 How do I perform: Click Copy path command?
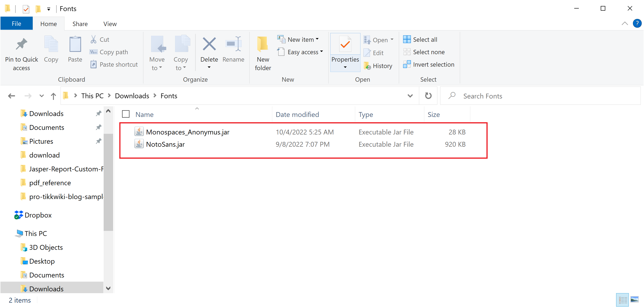tap(109, 52)
